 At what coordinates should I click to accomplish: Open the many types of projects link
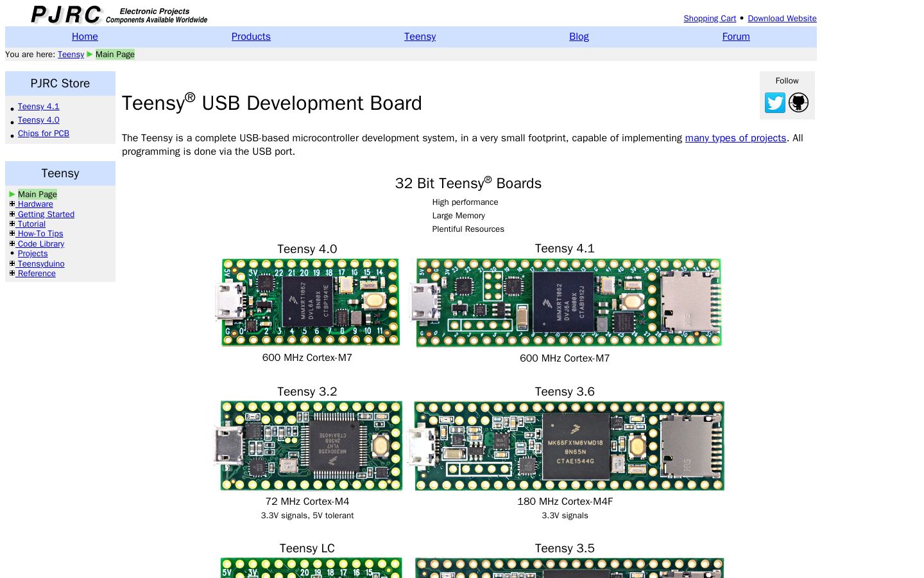735,138
